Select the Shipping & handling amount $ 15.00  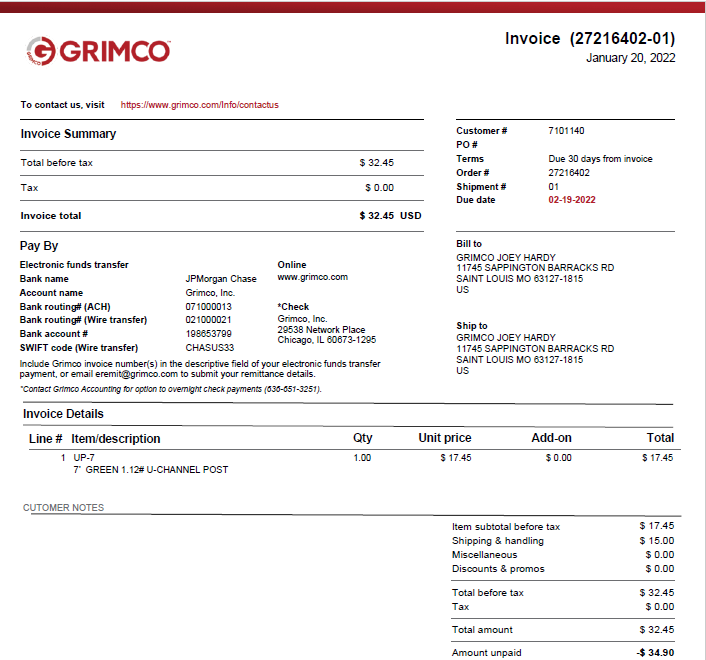point(656,541)
